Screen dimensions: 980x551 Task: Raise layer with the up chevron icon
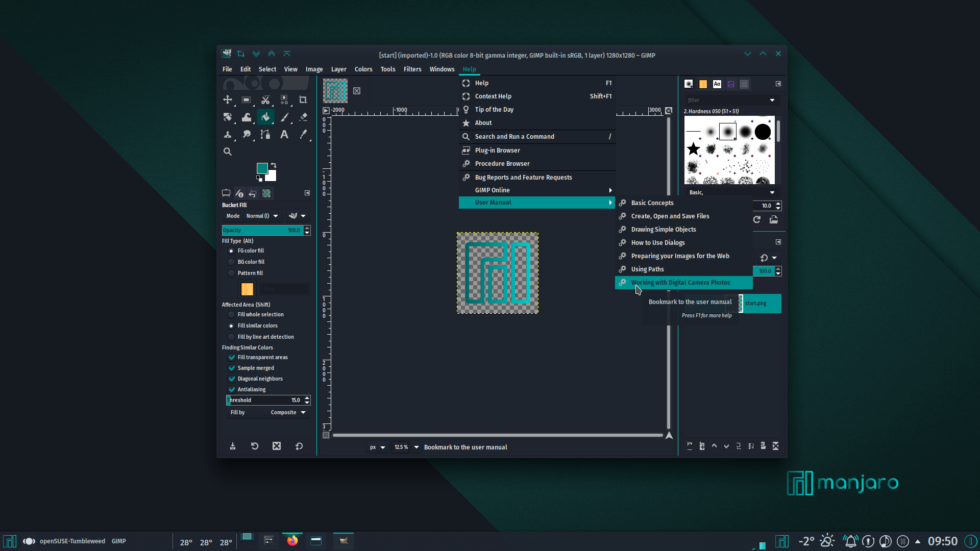tap(714, 446)
